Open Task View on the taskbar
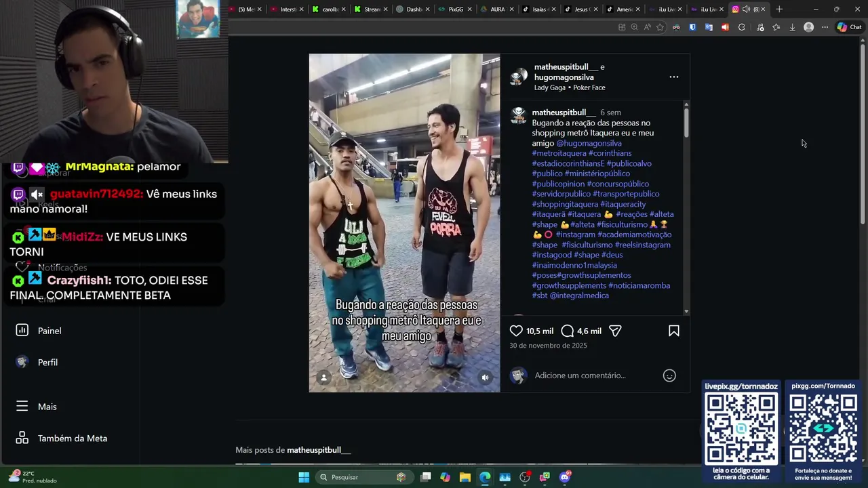This screenshot has height=488, width=868. tap(425, 477)
